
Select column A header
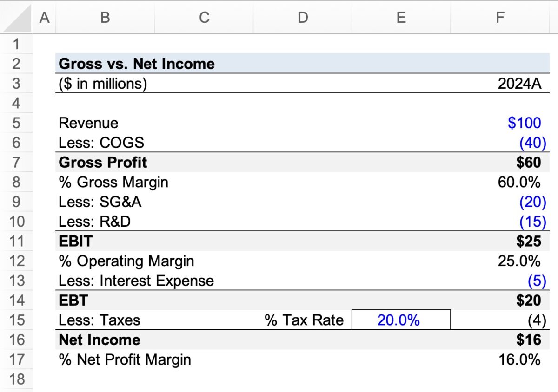[45, 17]
